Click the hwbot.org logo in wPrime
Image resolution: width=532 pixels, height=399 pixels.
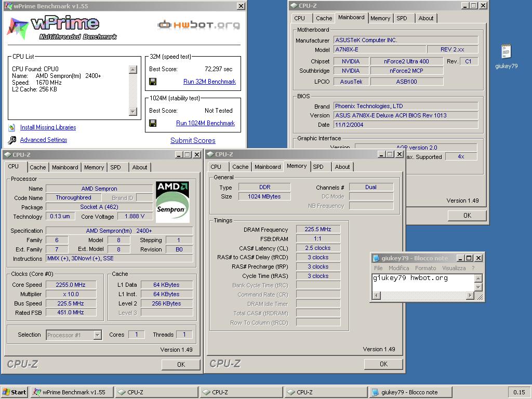(x=198, y=24)
